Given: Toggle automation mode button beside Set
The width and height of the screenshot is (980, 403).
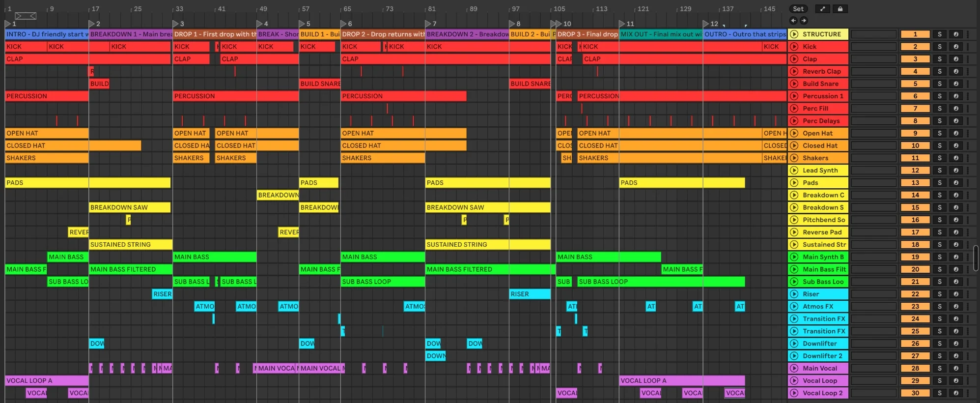Looking at the screenshot, I should pyautogui.click(x=822, y=9).
